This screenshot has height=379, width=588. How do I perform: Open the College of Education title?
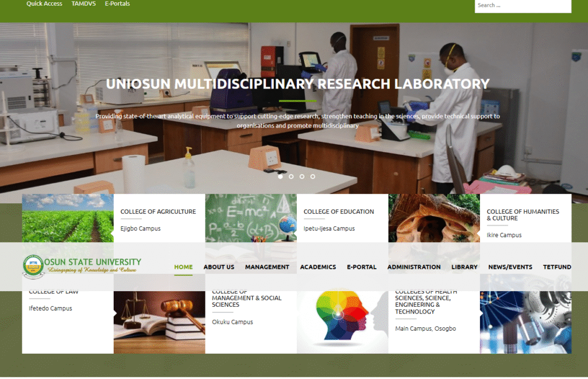coord(339,212)
